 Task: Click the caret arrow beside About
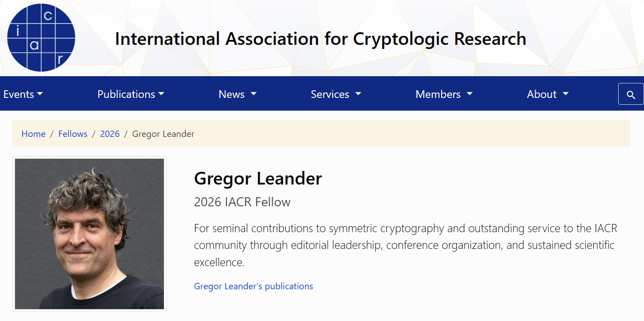(566, 94)
